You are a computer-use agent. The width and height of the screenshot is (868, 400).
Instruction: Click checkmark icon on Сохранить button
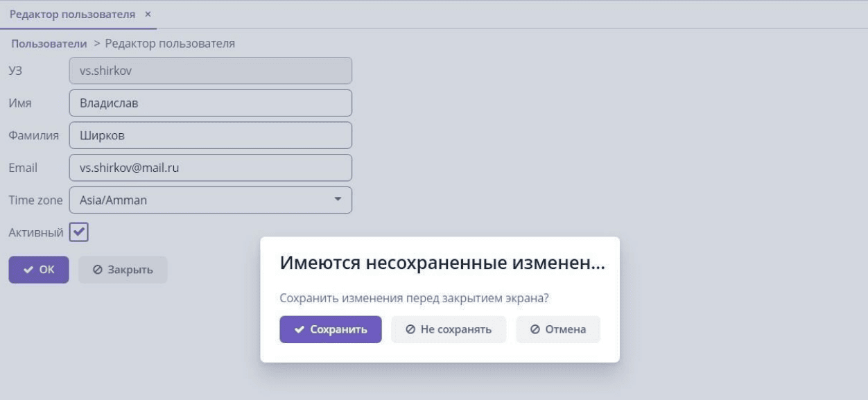[300, 330]
